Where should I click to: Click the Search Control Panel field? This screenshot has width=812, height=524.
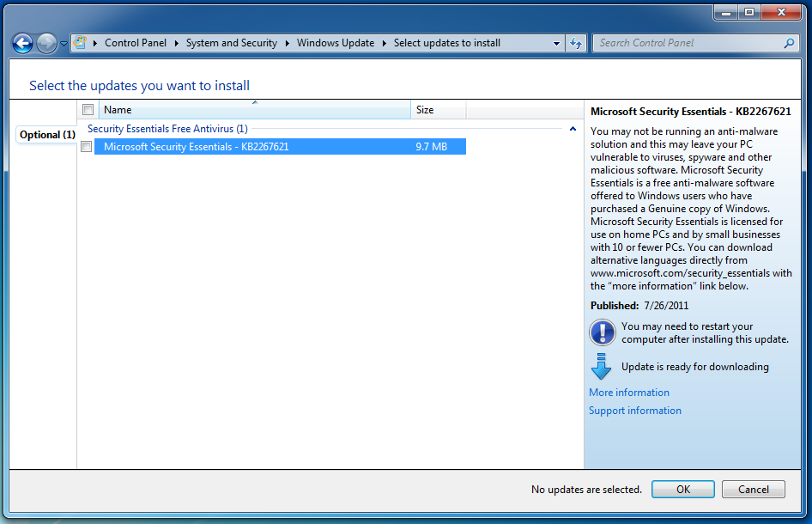(687, 43)
